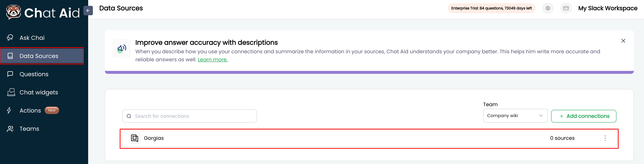The width and height of the screenshot is (644, 164).
Task: Click the Gorgias connection icon
Action: [135, 138]
